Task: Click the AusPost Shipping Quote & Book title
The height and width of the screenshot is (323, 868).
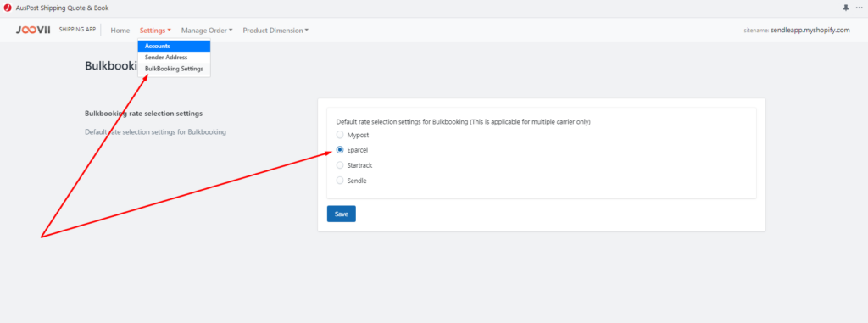Action: 62,8
